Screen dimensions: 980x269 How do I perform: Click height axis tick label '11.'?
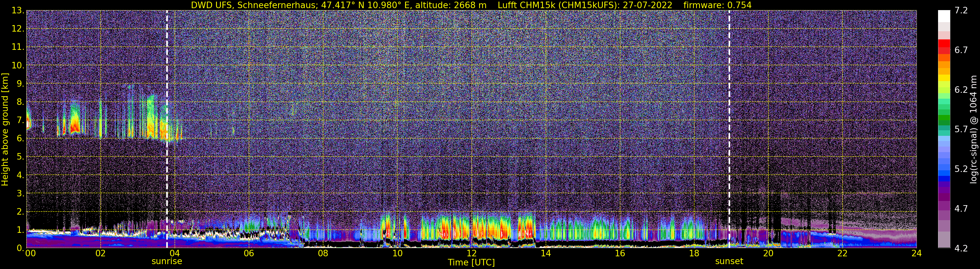[18, 47]
